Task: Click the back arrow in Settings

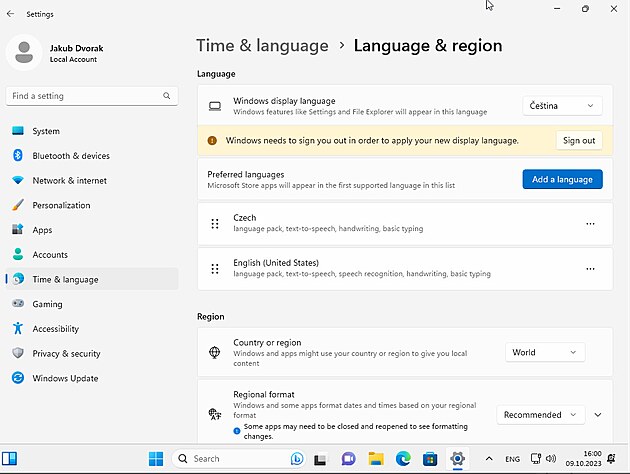Action: pyautogui.click(x=10, y=14)
